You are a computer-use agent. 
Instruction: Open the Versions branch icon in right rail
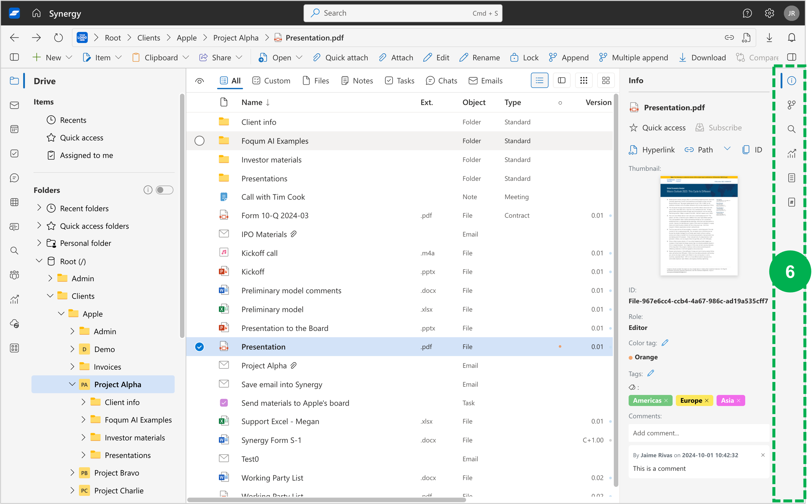pos(791,105)
